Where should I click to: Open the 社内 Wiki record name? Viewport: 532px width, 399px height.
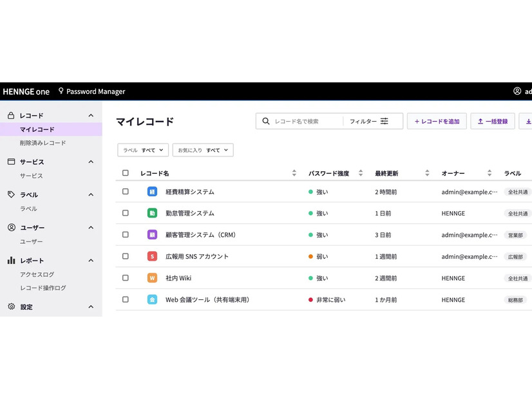(x=178, y=278)
